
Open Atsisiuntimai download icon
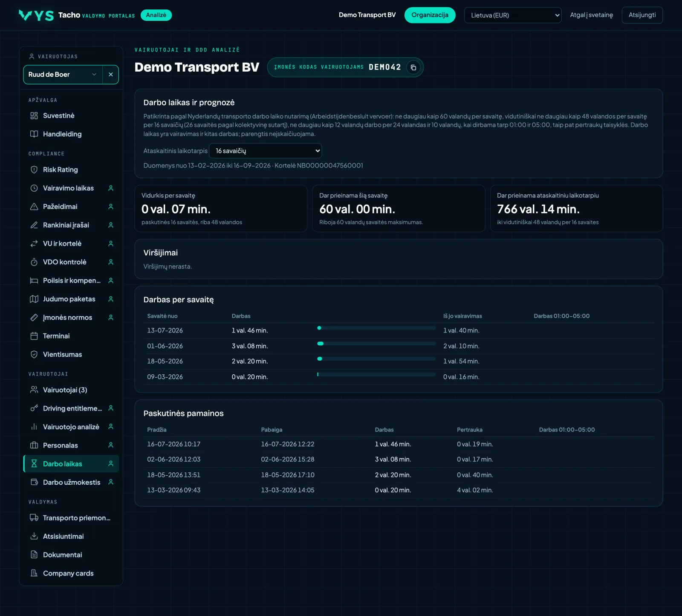click(34, 536)
